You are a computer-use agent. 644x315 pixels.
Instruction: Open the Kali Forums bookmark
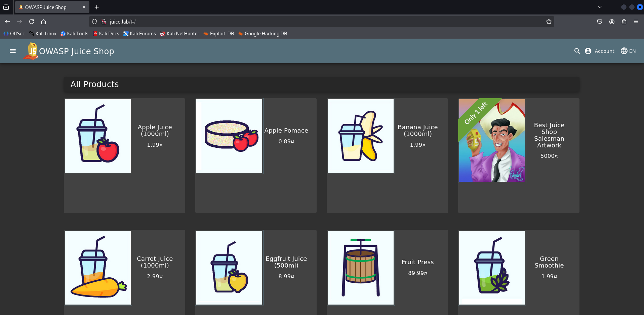coord(139,34)
